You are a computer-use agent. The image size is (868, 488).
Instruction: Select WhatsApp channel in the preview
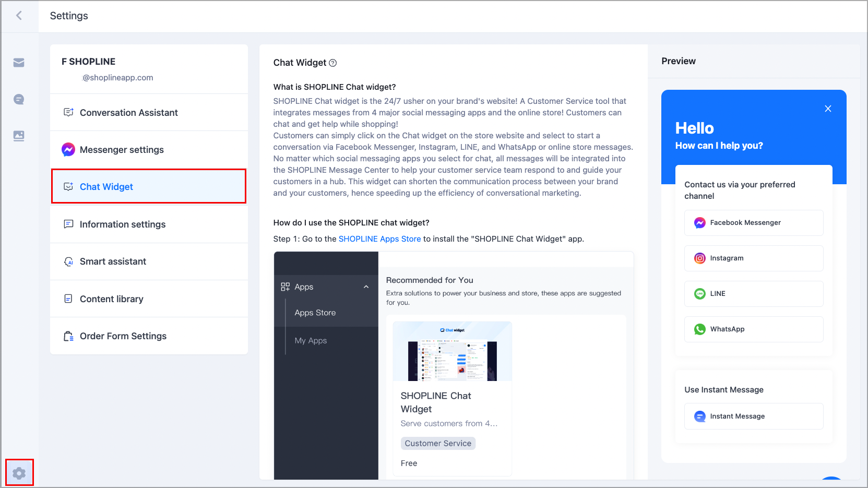click(753, 329)
